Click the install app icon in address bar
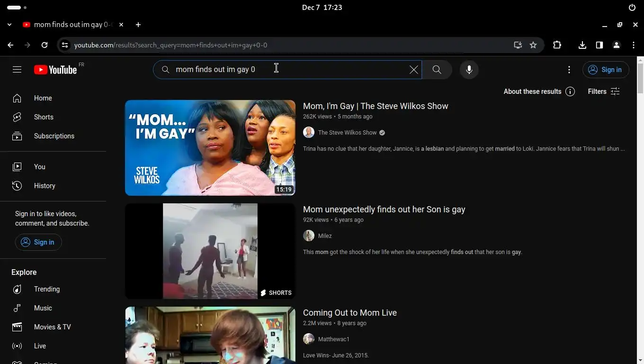 [518, 45]
